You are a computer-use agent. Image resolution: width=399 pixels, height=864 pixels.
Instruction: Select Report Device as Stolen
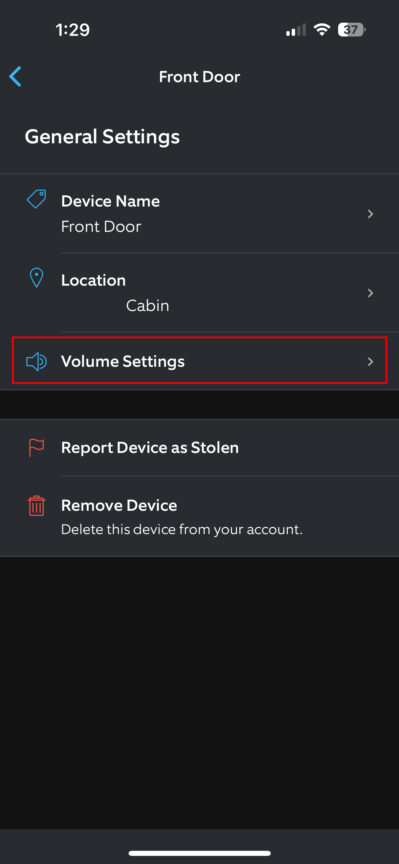pyautogui.click(x=200, y=447)
